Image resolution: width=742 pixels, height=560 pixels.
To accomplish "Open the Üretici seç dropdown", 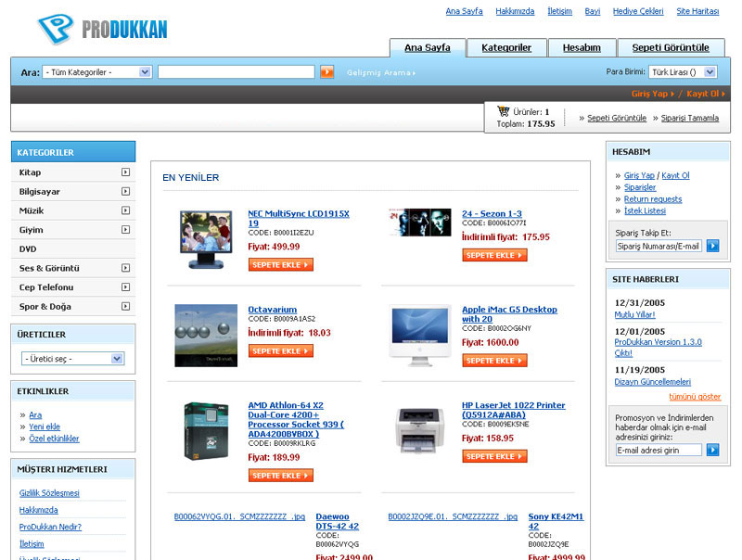I will 73,359.
